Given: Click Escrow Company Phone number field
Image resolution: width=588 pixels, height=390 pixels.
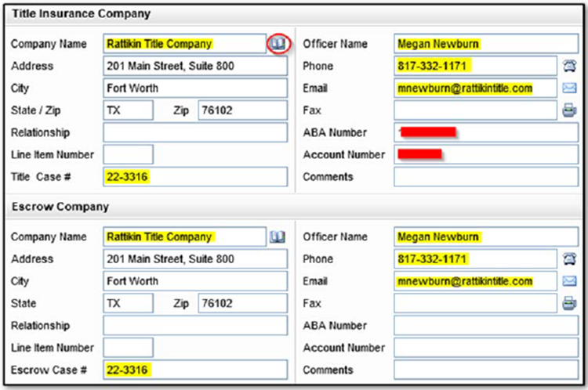Looking at the screenshot, I should pyautogui.click(x=475, y=259).
